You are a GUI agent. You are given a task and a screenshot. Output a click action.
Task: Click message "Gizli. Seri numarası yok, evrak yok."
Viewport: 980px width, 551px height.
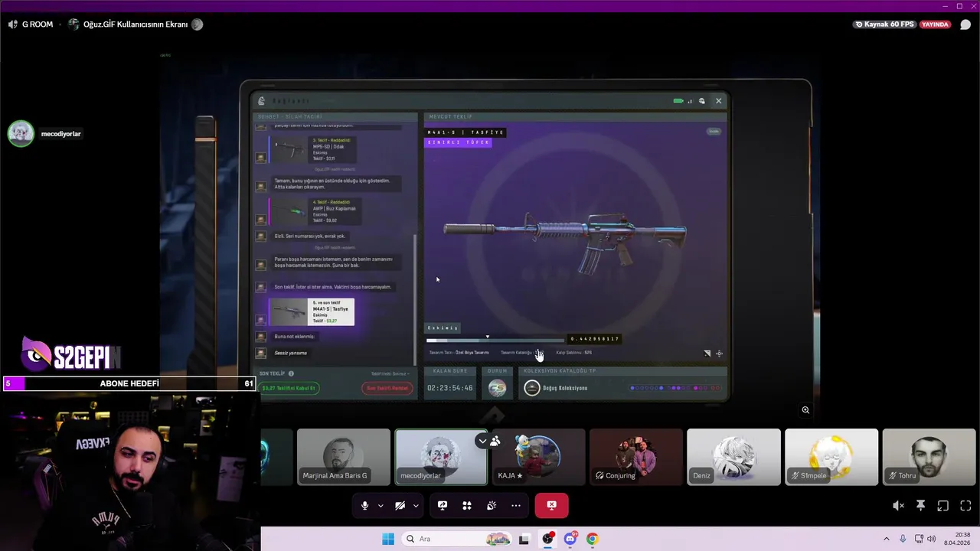[310, 236]
